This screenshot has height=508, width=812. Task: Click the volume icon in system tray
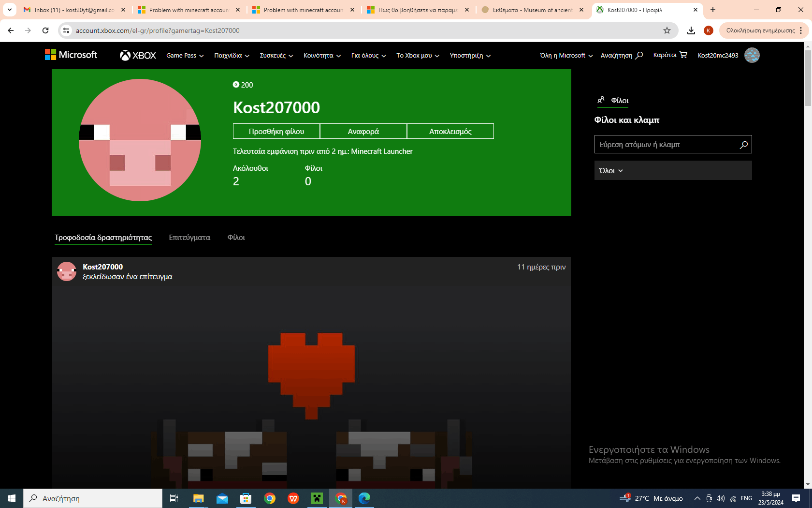pyautogui.click(x=721, y=498)
